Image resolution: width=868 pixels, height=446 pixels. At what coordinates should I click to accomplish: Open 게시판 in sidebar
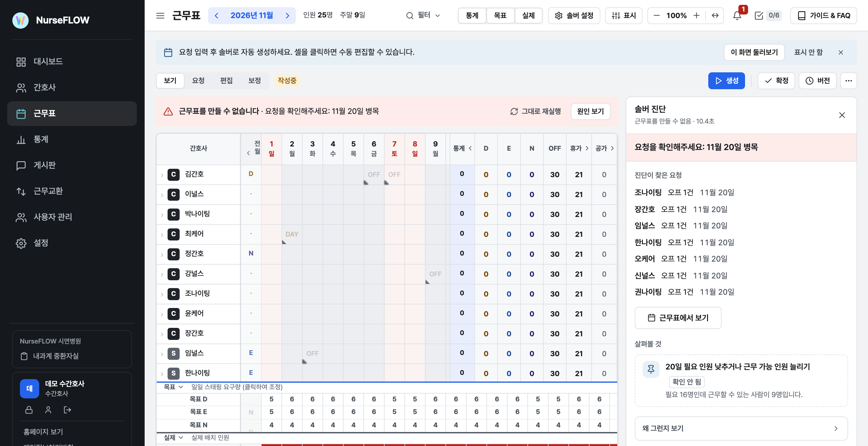72,165
